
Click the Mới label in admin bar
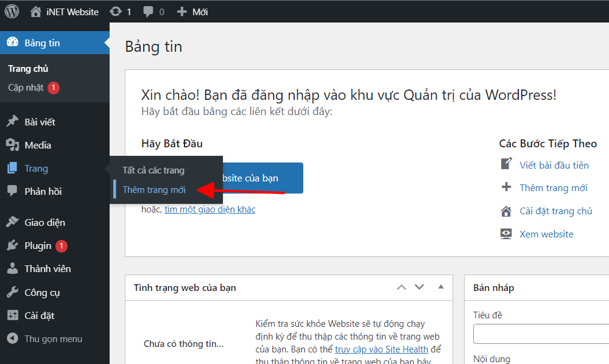pyautogui.click(x=200, y=12)
